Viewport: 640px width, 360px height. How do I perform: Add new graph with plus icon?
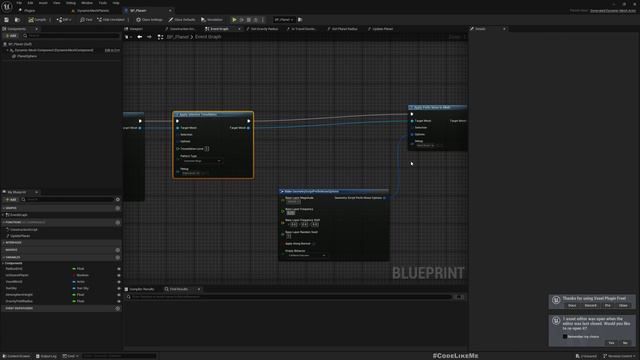coord(118,208)
